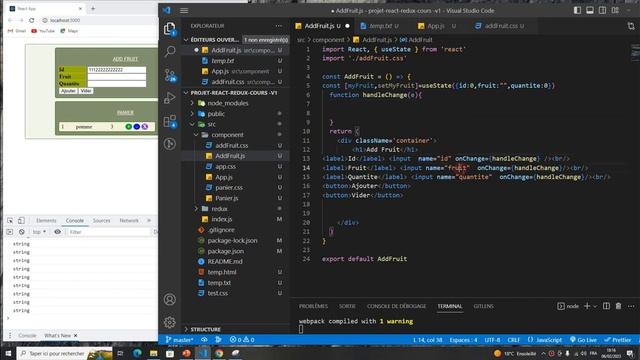This screenshot has width=640, height=360.
Task: Open index.js in the file tree
Action: click(222, 219)
